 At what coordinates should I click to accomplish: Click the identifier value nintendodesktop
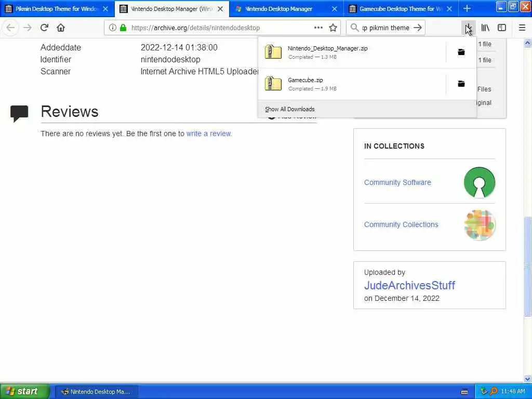[x=170, y=59]
